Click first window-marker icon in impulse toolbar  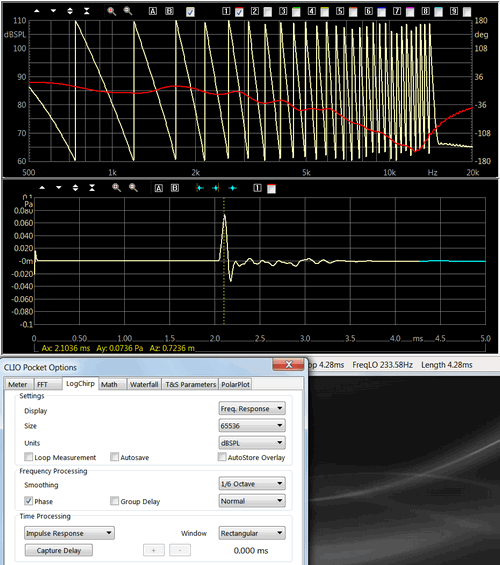click(199, 188)
